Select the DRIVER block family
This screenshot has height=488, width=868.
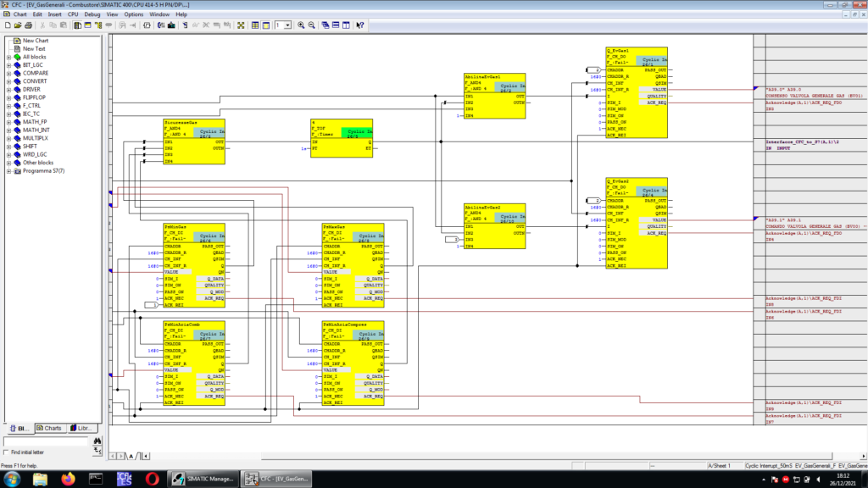[x=31, y=89]
